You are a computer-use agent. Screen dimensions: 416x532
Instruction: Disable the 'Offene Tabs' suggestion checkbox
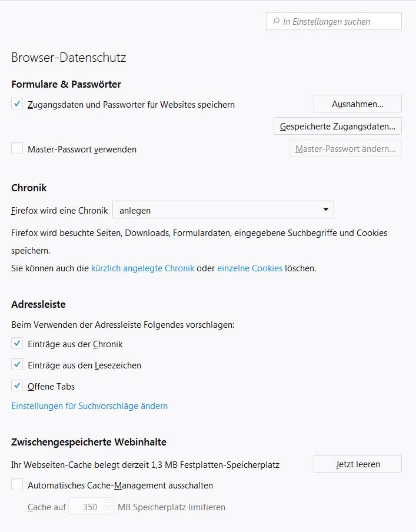point(17,386)
